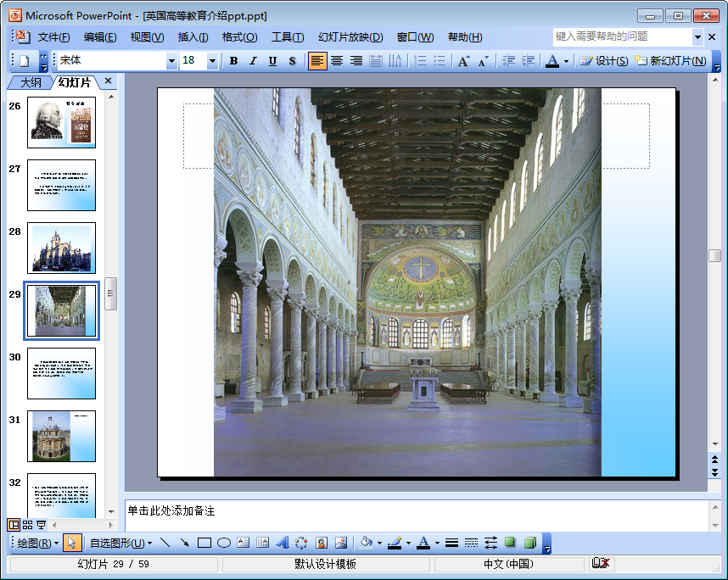The width and height of the screenshot is (728, 580).
Task: Toggle Italic formatting
Action: click(x=253, y=61)
